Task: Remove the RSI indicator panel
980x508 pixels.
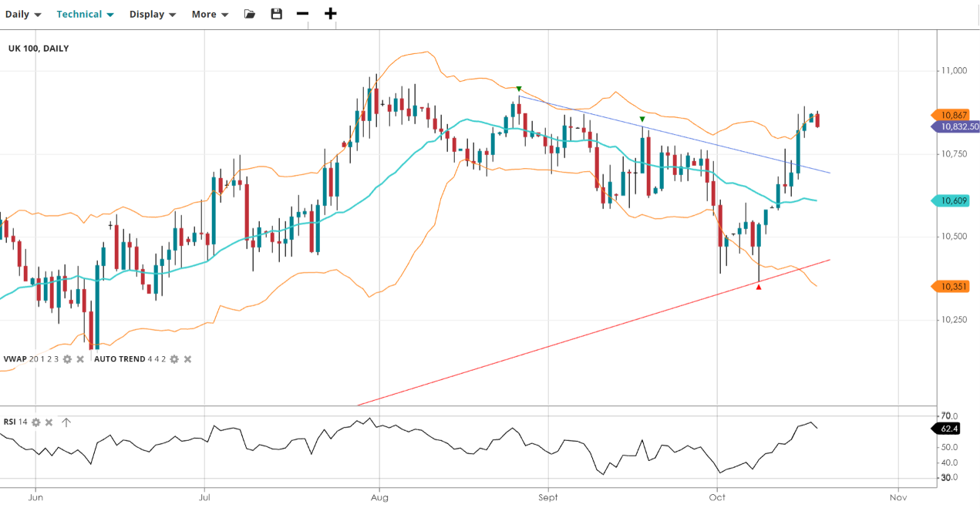Action: pos(49,422)
